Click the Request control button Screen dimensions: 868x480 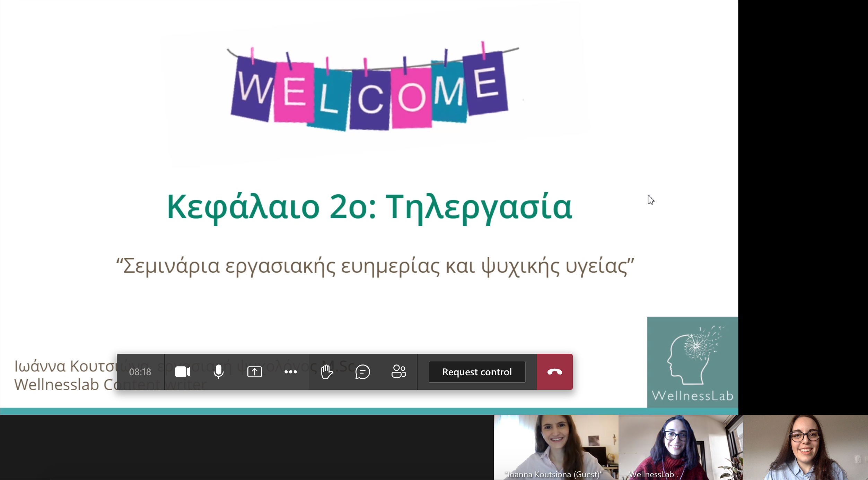coord(477,372)
